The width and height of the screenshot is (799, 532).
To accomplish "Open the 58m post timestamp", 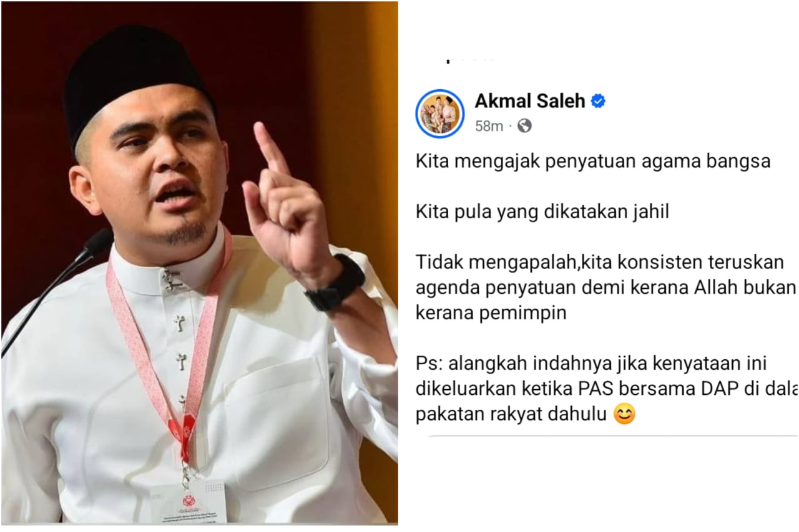I will tap(489, 126).
